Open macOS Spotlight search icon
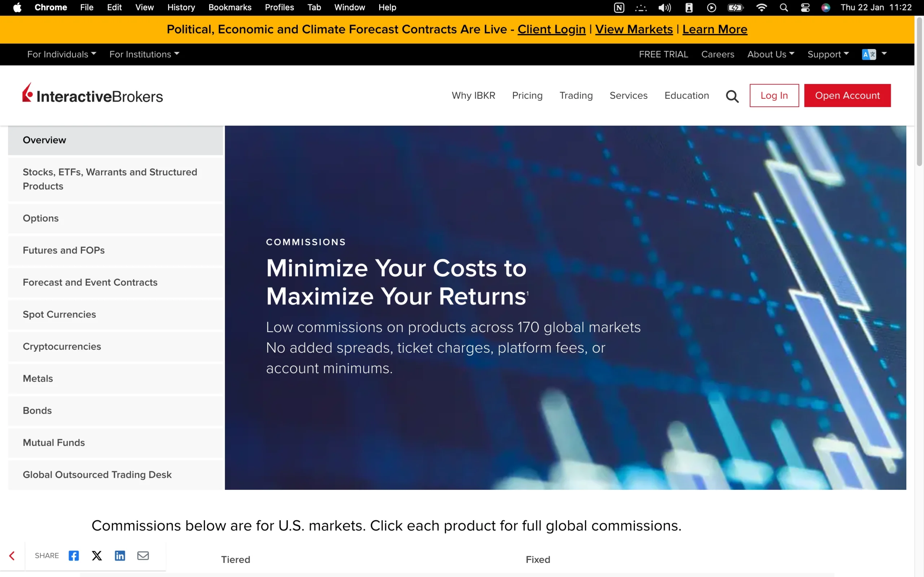This screenshot has height=577, width=924. pos(784,7)
